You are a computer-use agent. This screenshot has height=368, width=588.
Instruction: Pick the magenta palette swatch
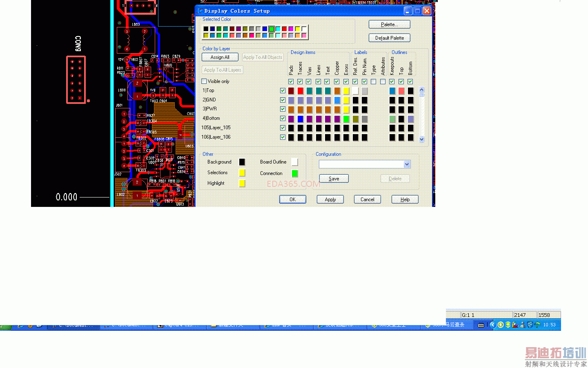coord(291,29)
